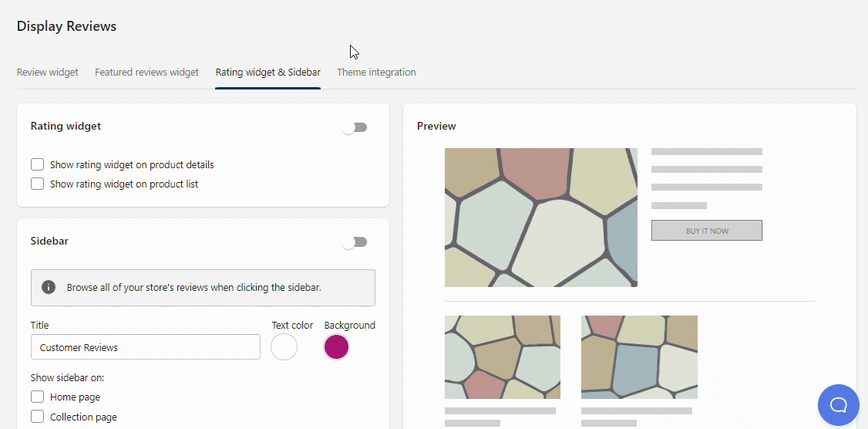
Task: Turn on the Sidebar toggle switch
Action: pyautogui.click(x=355, y=242)
